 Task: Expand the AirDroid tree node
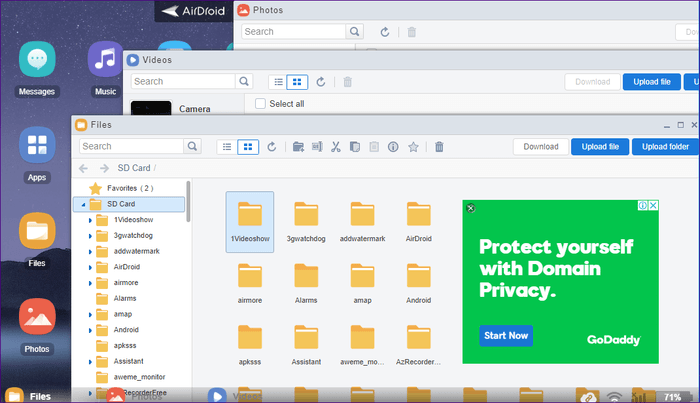click(90, 267)
